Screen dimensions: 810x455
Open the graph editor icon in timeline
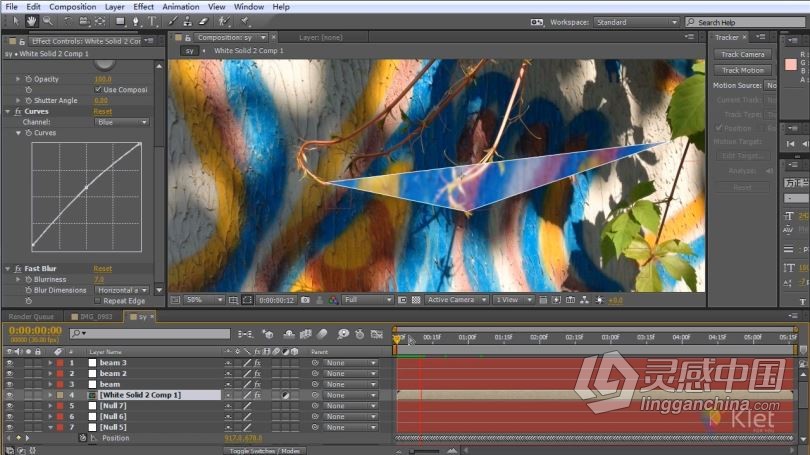click(x=377, y=334)
